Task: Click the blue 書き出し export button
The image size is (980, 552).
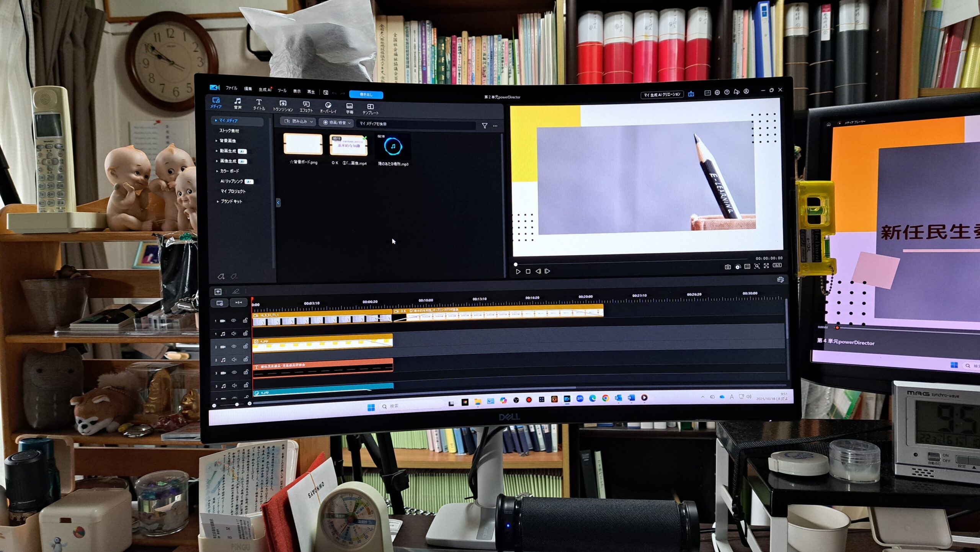Action: click(x=366, y=94)
